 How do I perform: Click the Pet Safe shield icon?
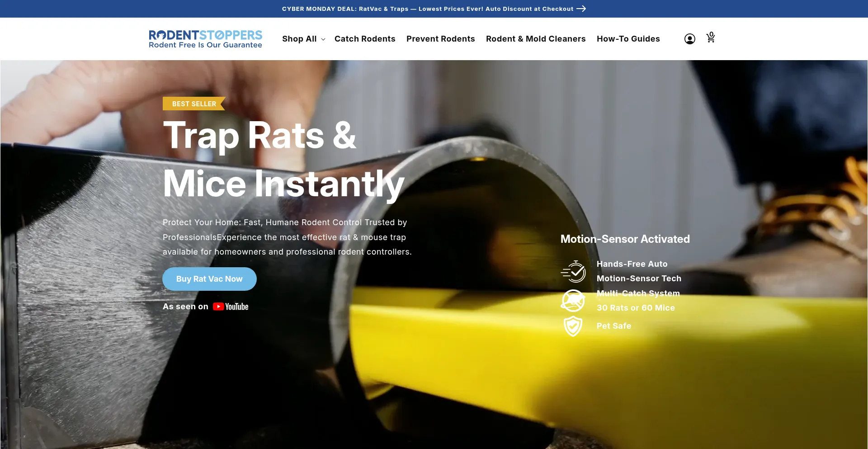(573, 326)
